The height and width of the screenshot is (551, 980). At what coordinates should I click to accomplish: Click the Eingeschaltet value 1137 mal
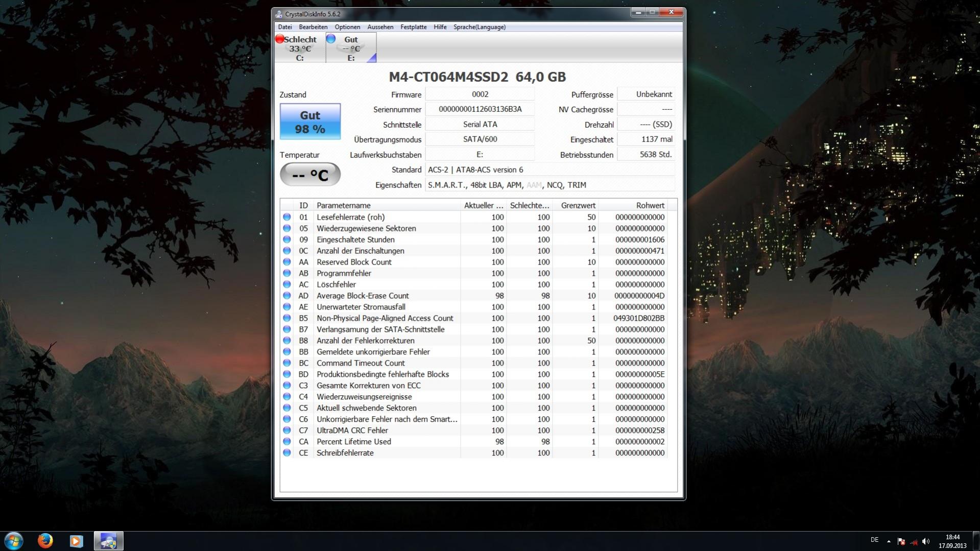pos(646,139)
